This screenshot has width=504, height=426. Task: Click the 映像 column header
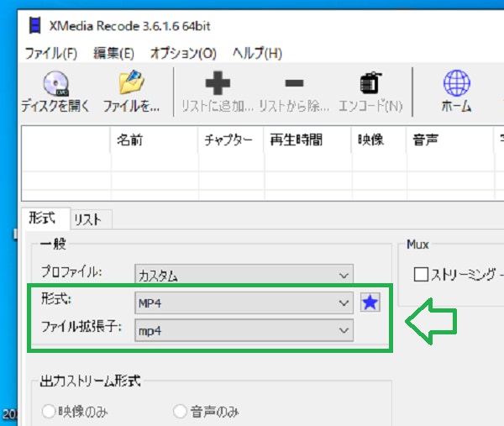(x=379, y=139)
